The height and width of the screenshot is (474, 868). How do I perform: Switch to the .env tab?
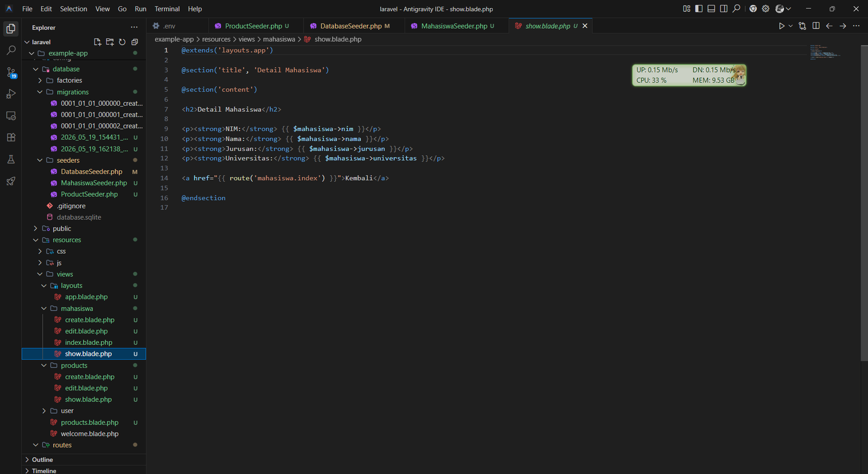(x=177, y=25)
